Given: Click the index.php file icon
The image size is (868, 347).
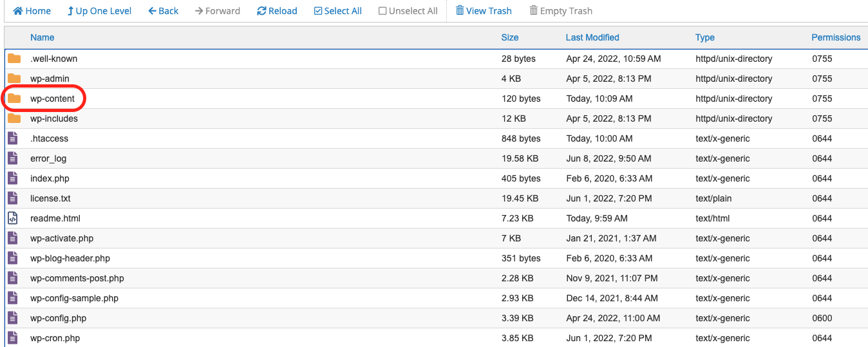Looking at the screenshot, I should click(x=12, y=178).
